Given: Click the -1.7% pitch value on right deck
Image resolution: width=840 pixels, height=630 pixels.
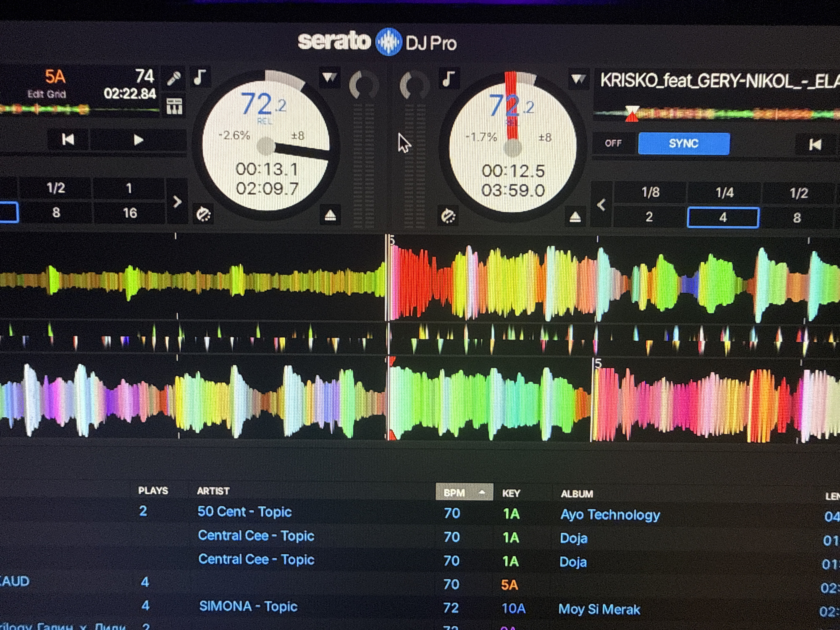Looking at the screenshot, I should [x=481, y=137].
